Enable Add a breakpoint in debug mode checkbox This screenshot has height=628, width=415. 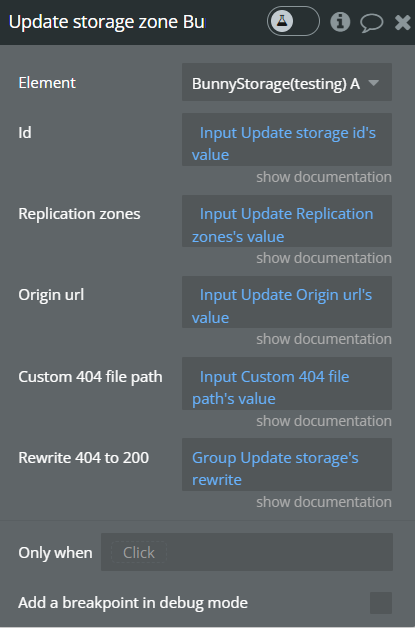coord(381,603)
